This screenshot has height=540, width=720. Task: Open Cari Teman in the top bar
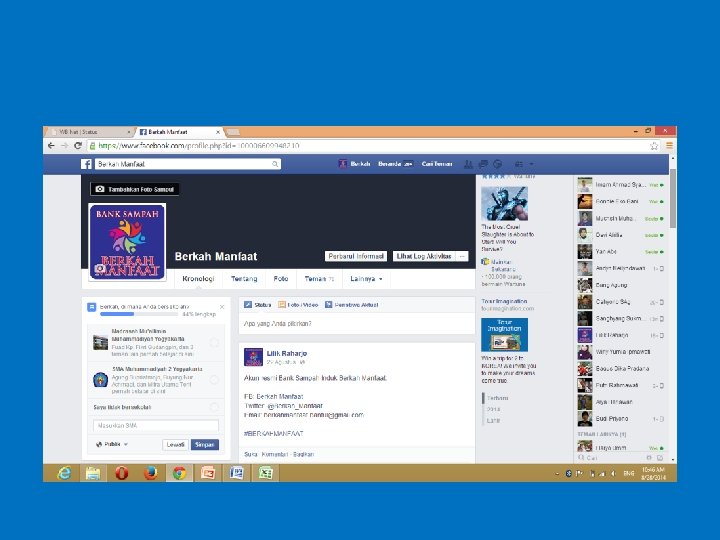437,164
